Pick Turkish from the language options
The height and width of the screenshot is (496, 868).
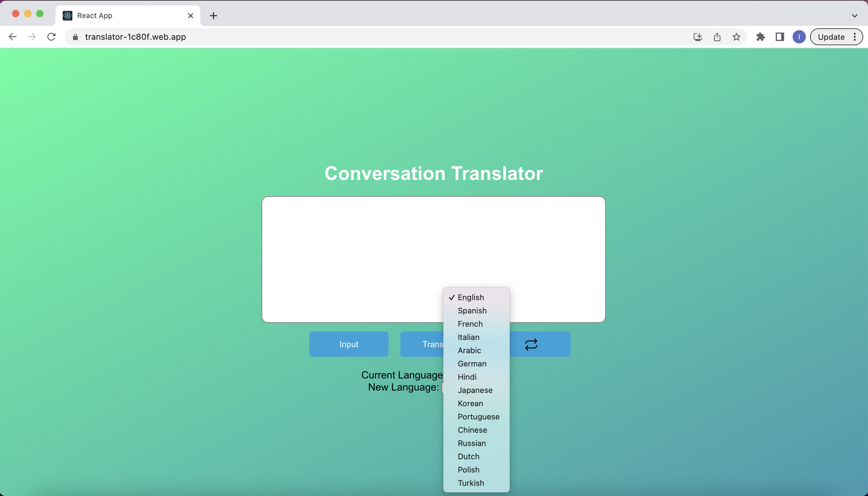[x=470, y=483]
